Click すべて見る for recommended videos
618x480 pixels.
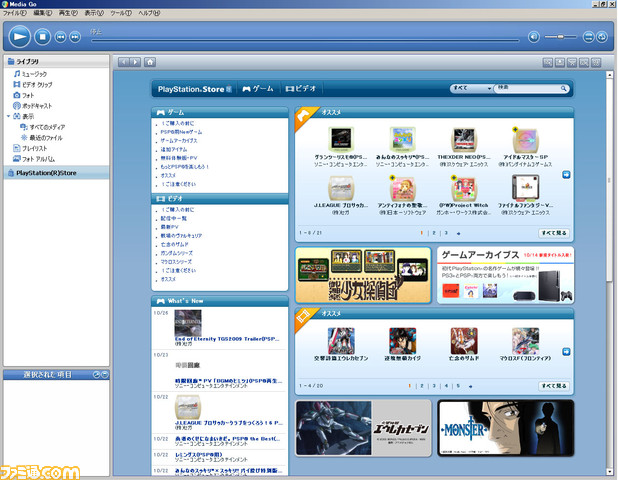coord(554,386)
